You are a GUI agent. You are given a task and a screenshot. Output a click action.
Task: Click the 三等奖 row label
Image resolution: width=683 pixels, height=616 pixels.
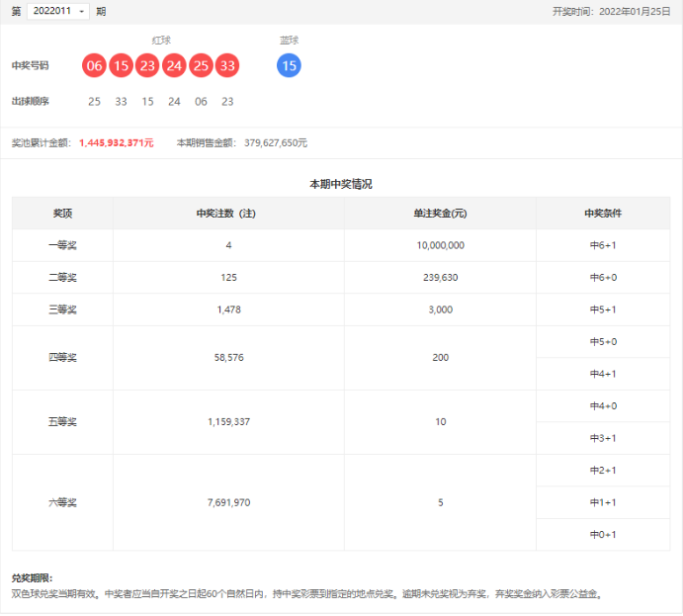pos(62,309)
